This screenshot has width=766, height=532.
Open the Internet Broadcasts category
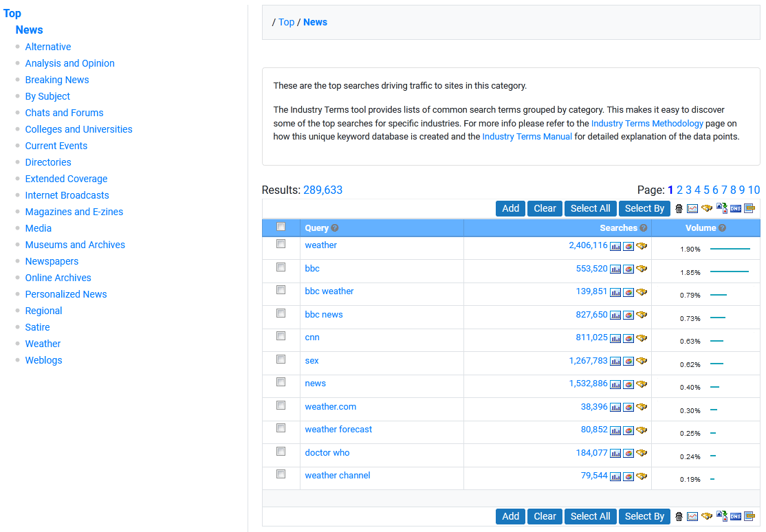[67, 195]
